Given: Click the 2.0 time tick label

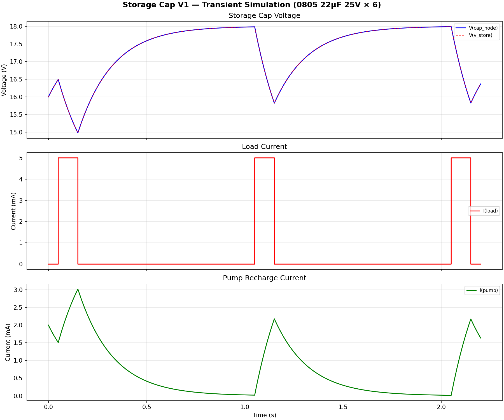Looking at the screenshot, I should [x=442, y=407].
